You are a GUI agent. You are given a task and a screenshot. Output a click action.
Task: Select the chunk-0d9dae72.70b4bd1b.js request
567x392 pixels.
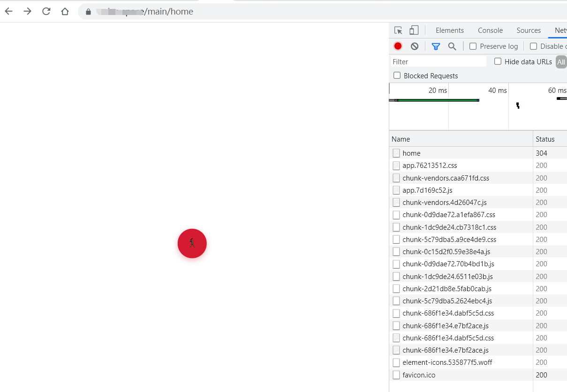(x=478, y=264)
